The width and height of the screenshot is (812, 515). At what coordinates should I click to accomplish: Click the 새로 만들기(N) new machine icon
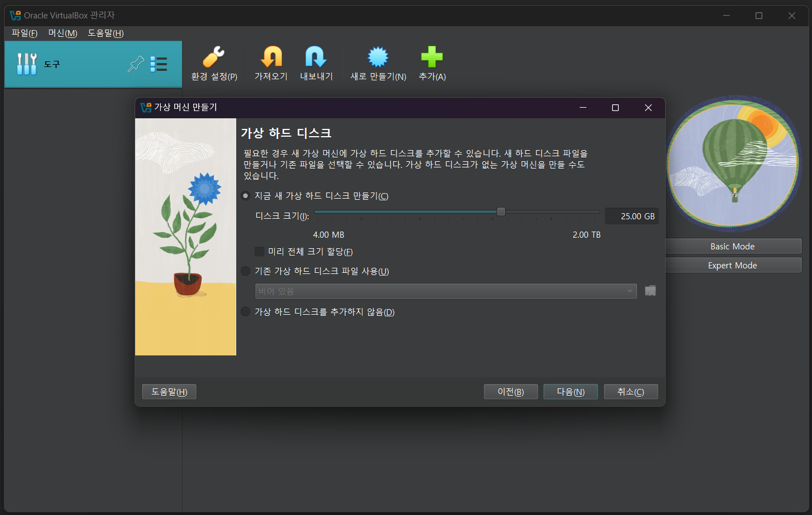(x=378, y=57)
